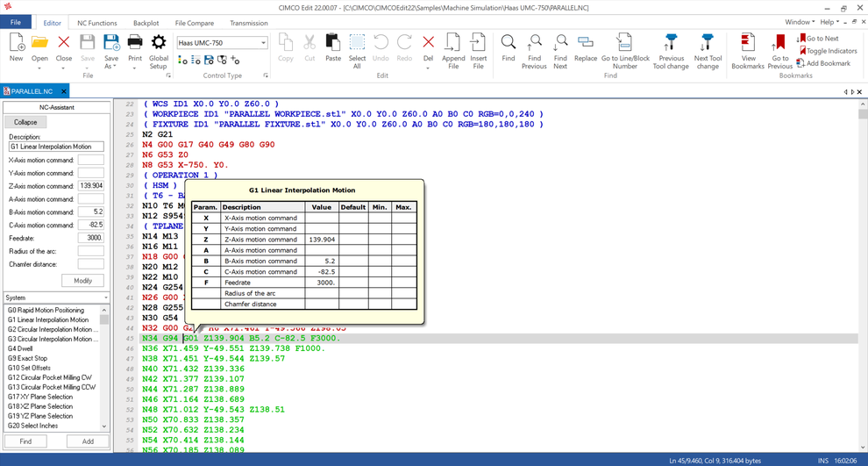Switch to NC Functions tab
This screenshot has width=868, height=466.
(x=96, y=23)
